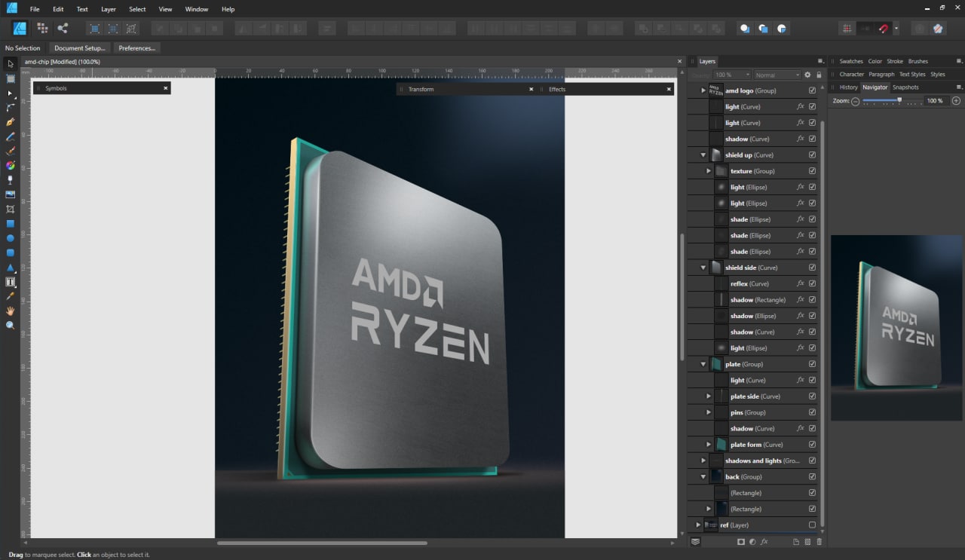Click the Layers panel lock icon

pyautogui.click(x=819, y=75)
